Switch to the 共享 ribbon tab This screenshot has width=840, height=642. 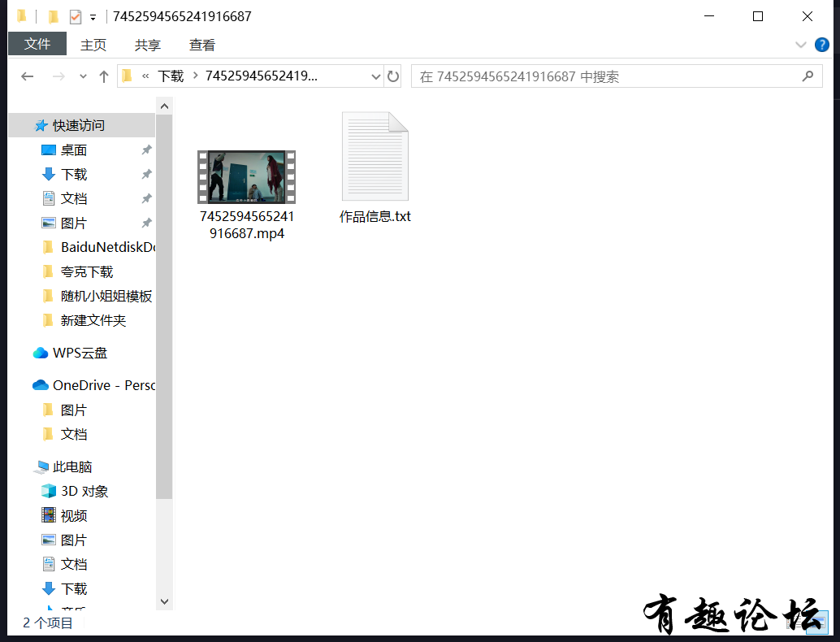pos(147,45)
